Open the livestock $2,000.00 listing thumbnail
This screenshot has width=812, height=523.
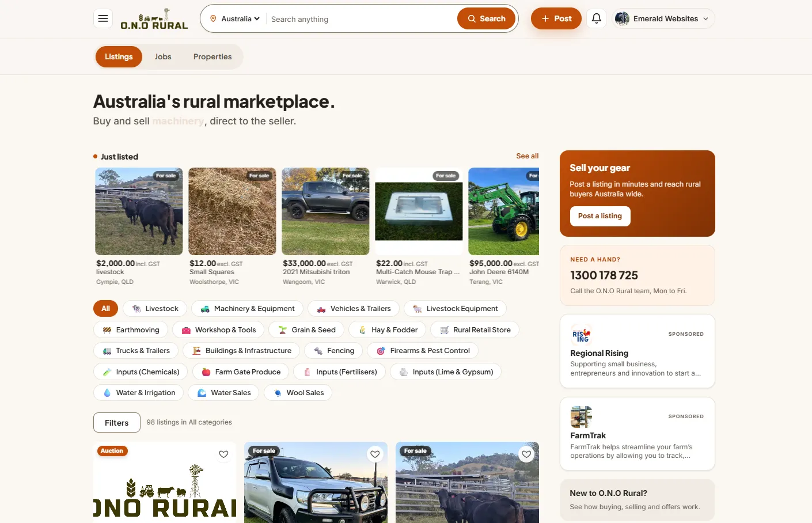(x=139, y=211)
